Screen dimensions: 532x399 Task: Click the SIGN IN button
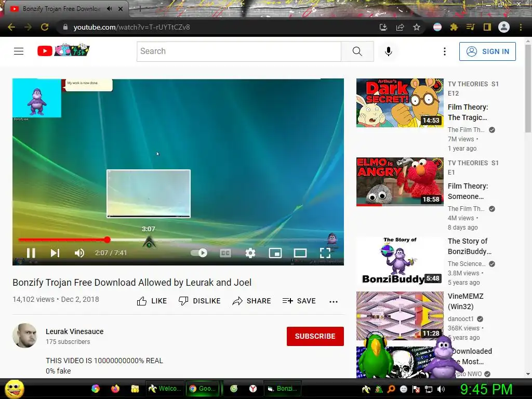coord(487,51)
